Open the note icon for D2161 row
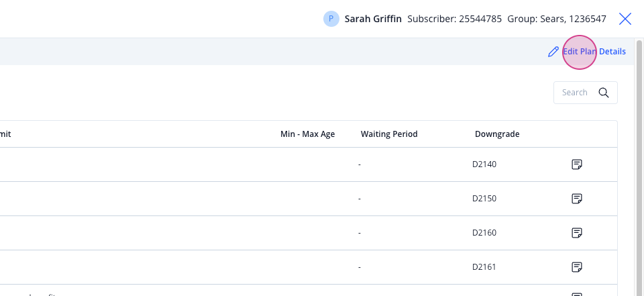The width and height of the screenshot is (644, 296). click(577, 267)
